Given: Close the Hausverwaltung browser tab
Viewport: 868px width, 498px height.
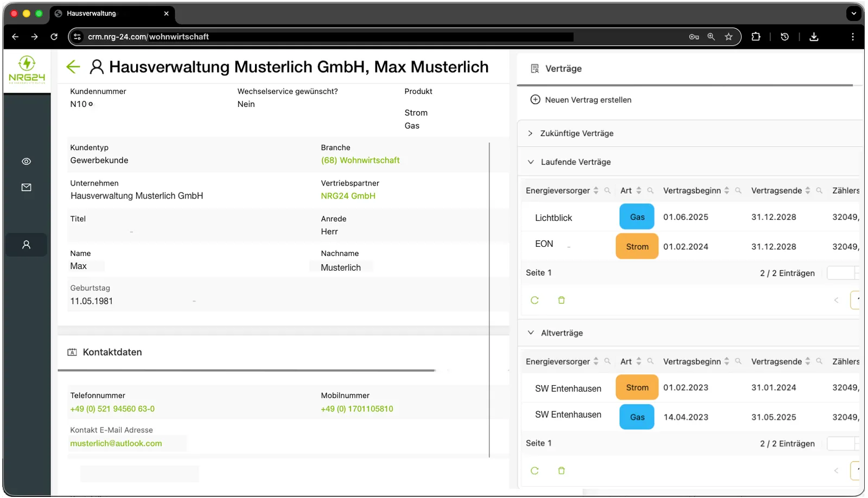Looking at the screenshot, I should (x=166, y=14).
